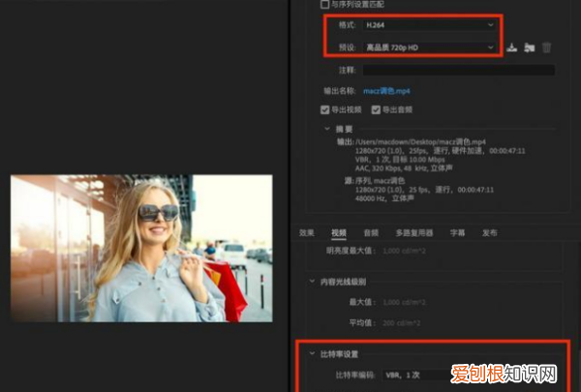
Task: Open the 比特率编码 VBR, 1 次 dropdown
Action: tap(418, 375)
